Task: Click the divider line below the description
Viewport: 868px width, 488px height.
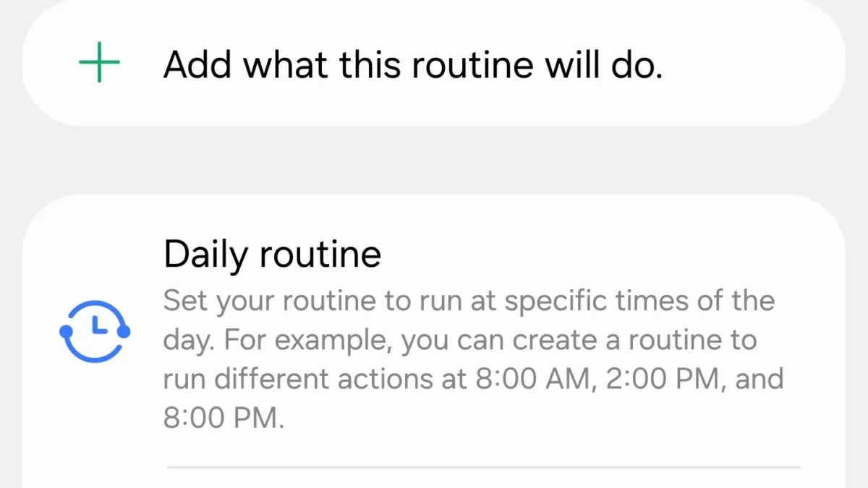Action: point(483,468)
